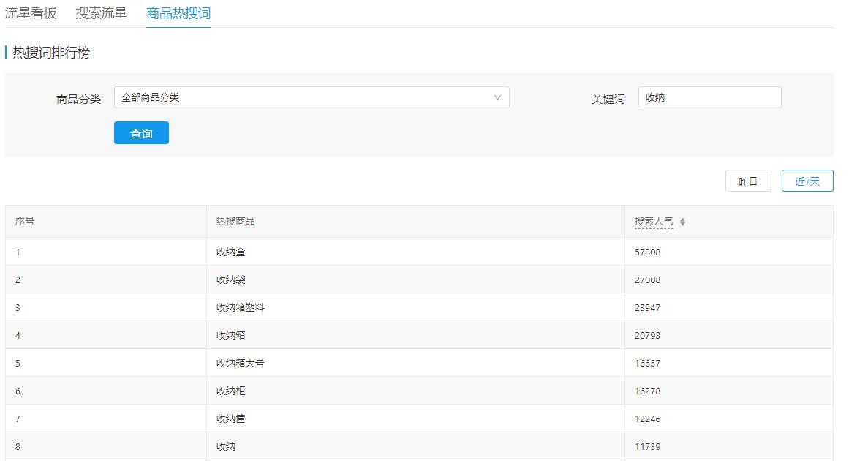Click the 收纳筐 entry
Image resolution: width=868 pixels, height=461 pixels.
[x=230, y=419]
